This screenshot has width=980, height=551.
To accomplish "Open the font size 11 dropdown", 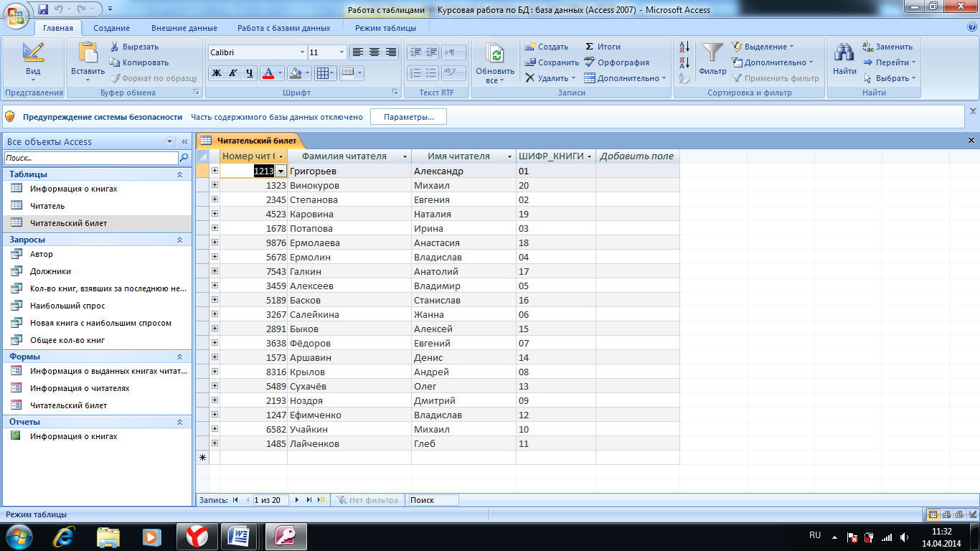I will point(341,52).
